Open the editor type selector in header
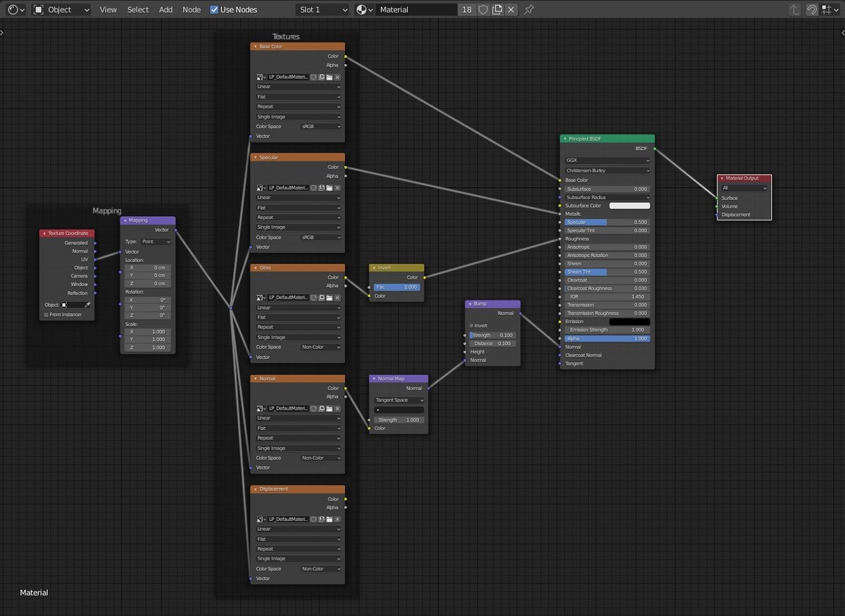This screenshot has width=845, height=616. [15, 10]
